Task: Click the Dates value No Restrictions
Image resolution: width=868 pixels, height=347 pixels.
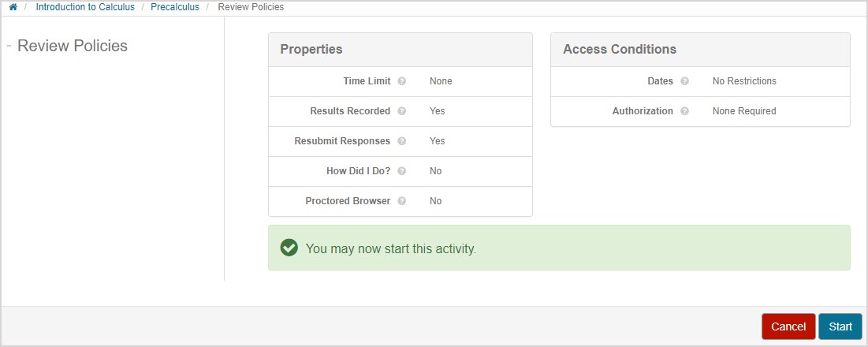Action: click(744, 81)
